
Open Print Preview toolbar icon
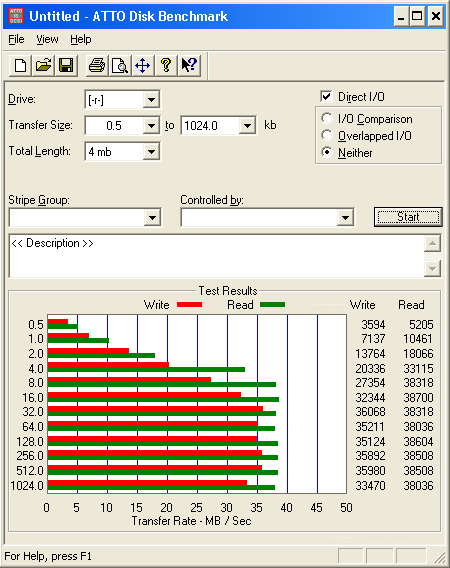tap(120, 66)
